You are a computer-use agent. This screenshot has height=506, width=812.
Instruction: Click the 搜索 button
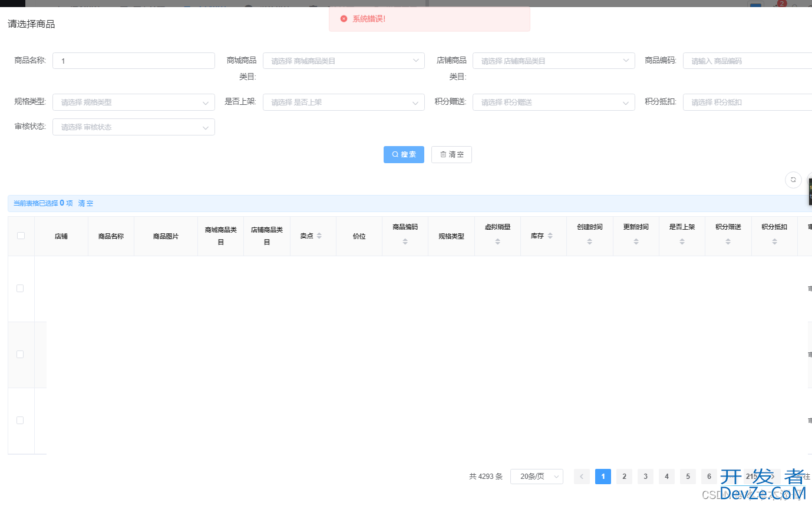404,154
